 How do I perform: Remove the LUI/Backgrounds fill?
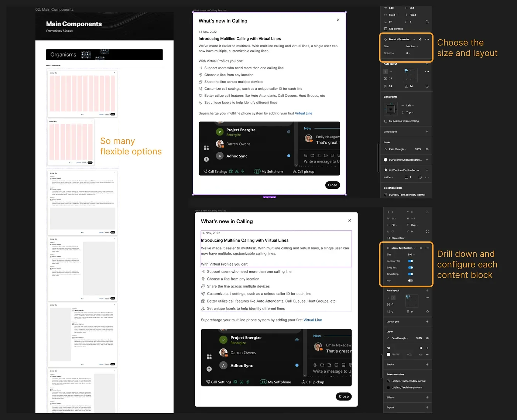(427, 160)
